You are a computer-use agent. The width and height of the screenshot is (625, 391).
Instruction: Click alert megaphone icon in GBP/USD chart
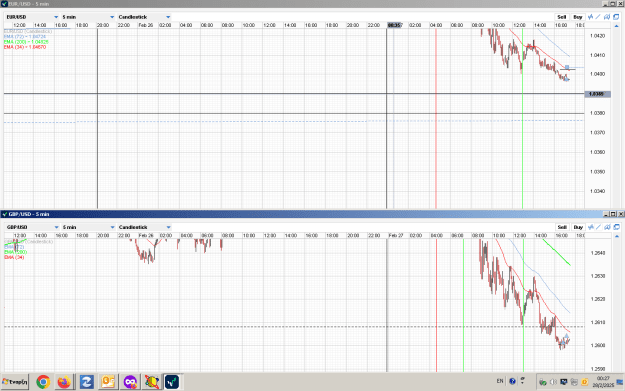607,227
